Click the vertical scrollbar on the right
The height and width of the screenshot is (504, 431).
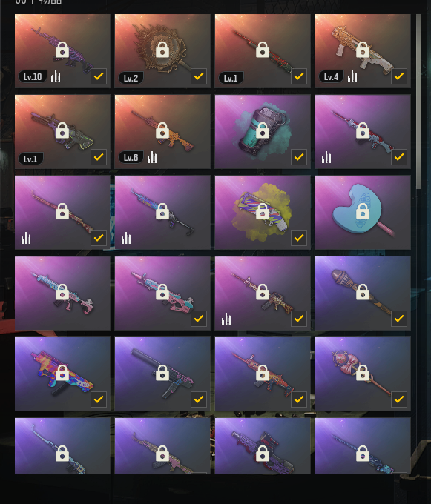(x=418, y=102)
